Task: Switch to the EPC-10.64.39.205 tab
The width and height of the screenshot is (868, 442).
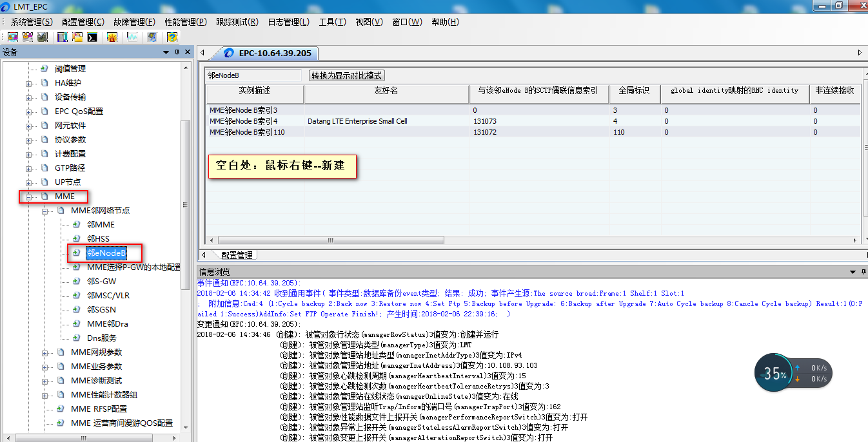Action: click(274, 53)
